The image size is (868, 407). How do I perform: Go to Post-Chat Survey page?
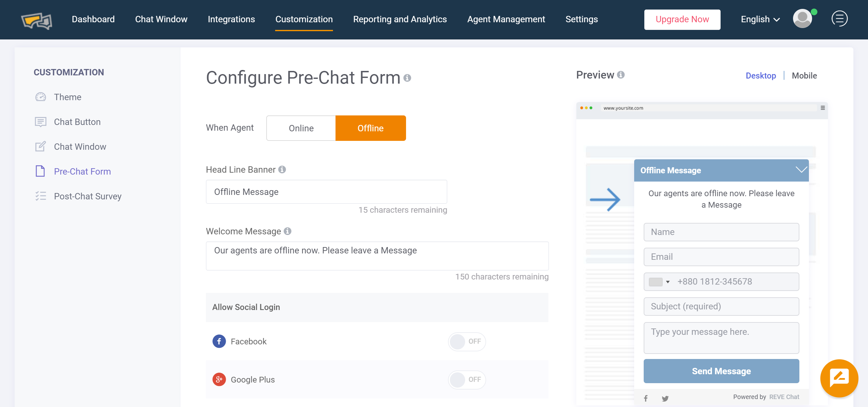[x=88, y=196]
